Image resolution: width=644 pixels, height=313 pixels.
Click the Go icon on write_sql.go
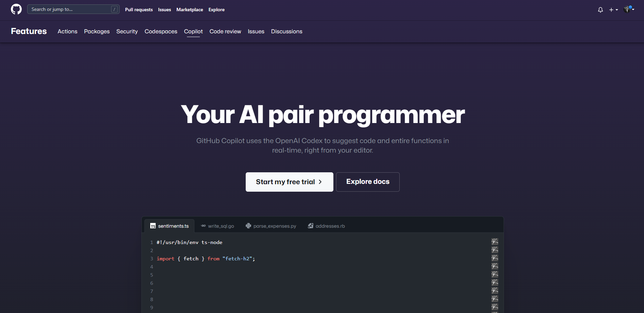[203, 226]
